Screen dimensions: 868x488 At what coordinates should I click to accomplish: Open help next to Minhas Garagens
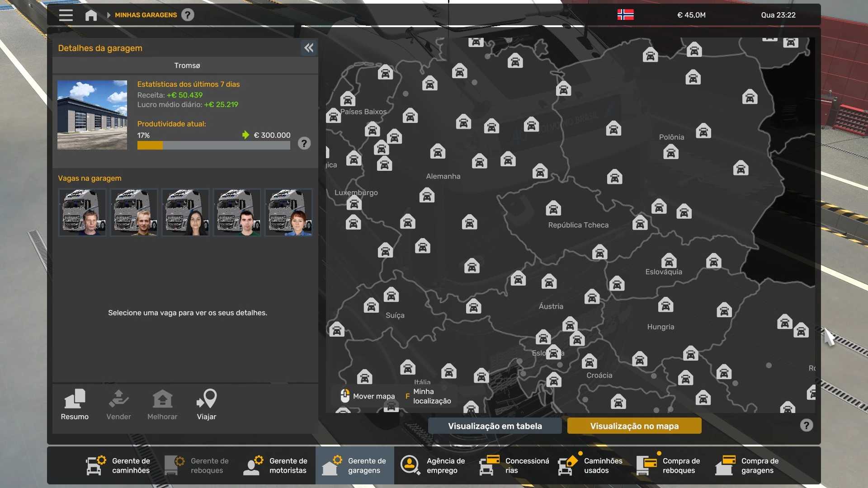point(188,15)
